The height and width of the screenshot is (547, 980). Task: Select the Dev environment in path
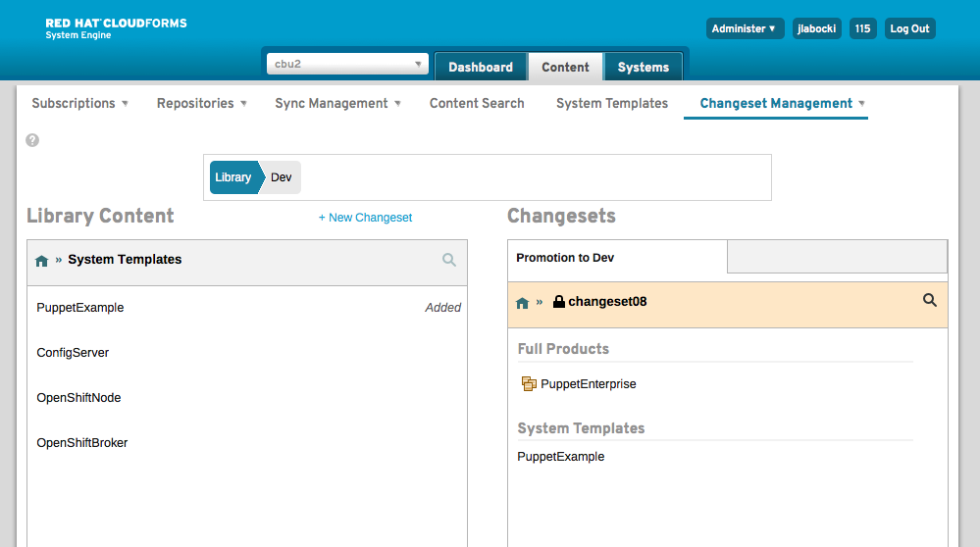click(x=282, y=177)
